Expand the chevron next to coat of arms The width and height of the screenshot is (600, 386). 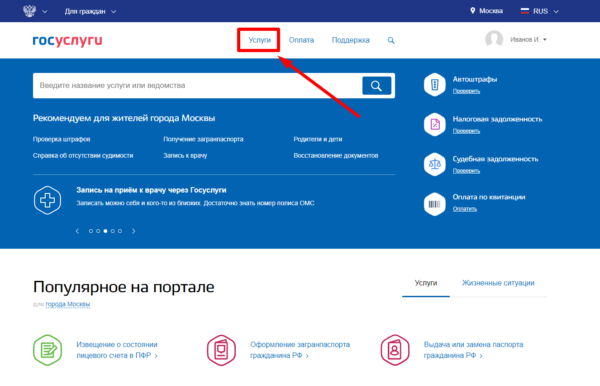[45, 11]
